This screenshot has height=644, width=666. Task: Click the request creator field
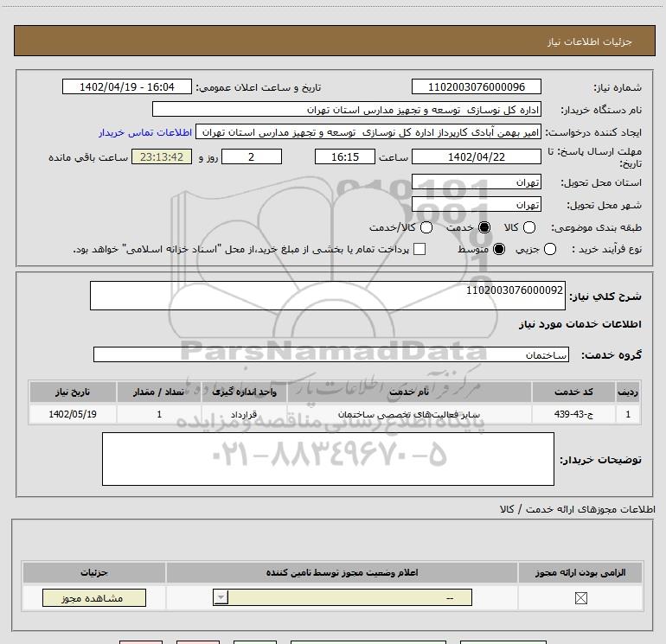(368, 132)
